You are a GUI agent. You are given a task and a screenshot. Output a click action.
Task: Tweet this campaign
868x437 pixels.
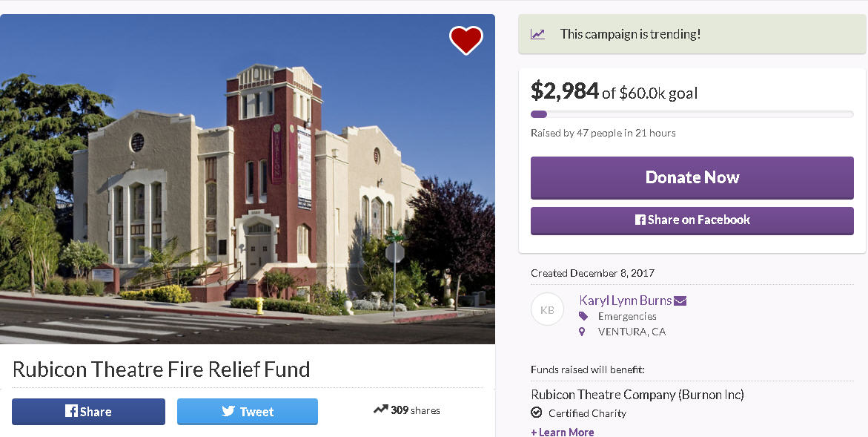coord(248,412)
